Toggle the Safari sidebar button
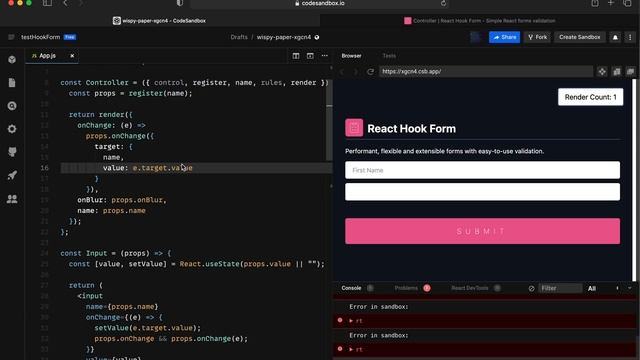Screen dimensions: 640x360 point(47,3)
